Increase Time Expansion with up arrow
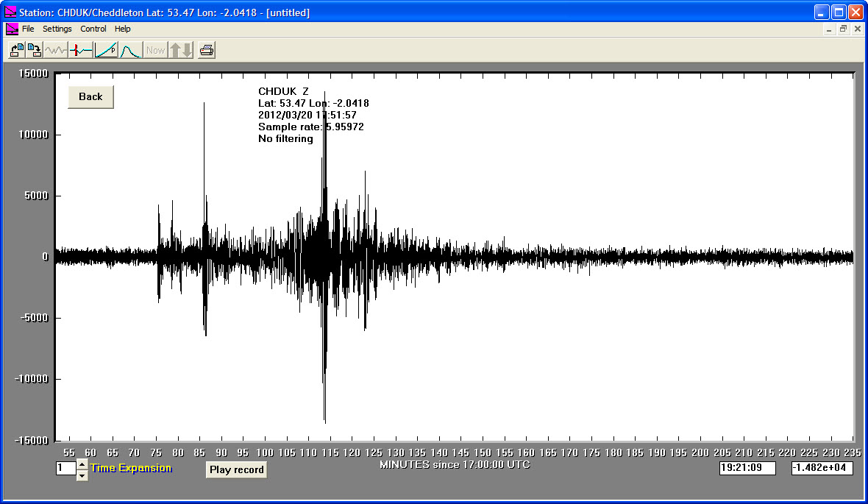The width and height of the screenshot is (868, 504). coord(82,464)
